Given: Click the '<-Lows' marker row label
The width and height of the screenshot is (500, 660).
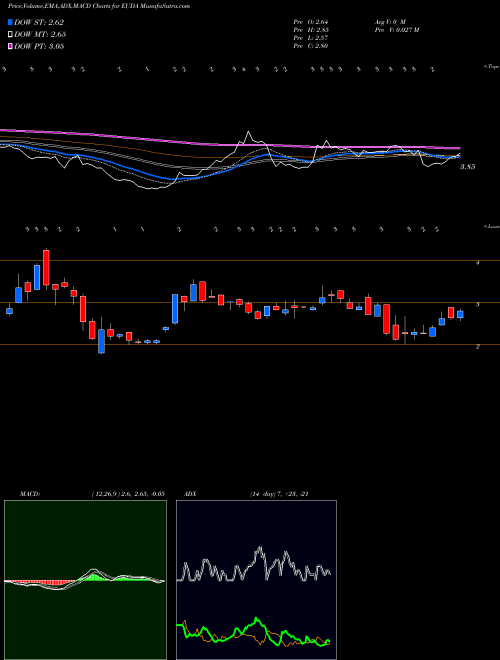Looking at the screenshot, I should [491, 226].
